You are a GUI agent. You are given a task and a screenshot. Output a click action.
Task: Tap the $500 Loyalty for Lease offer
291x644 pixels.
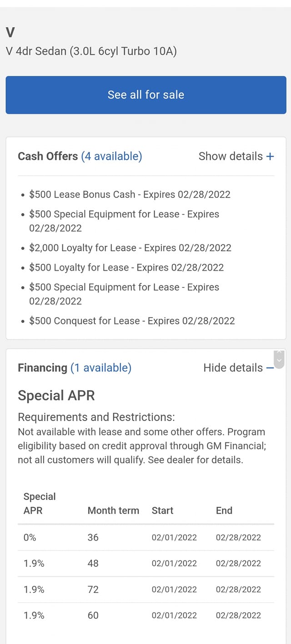tap(126, 268)
